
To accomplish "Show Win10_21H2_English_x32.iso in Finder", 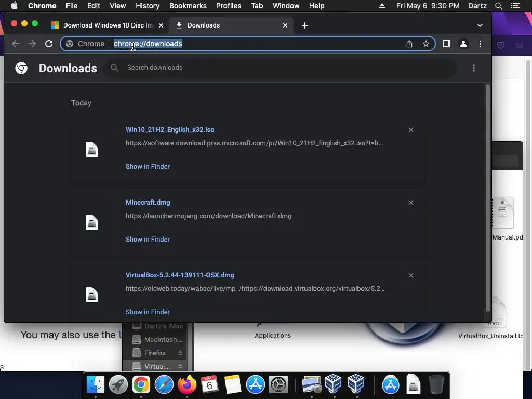I will click(x=148, y=167).
